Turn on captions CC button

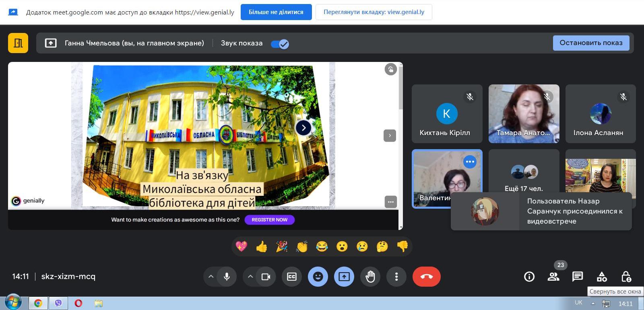click(x=292, y=277)
